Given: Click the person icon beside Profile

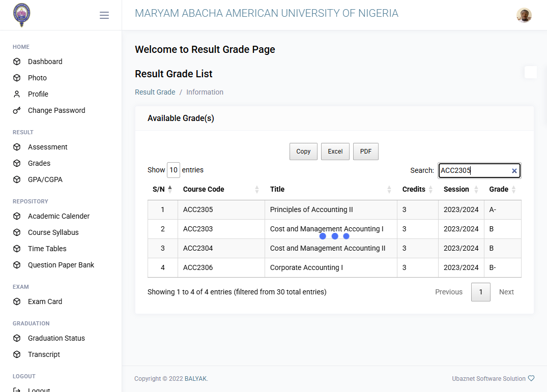Looking at the screenshot, I should point(17,94).
